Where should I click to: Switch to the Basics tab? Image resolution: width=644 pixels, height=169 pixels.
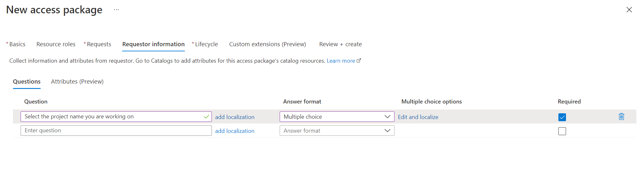(x=17, y=44)
